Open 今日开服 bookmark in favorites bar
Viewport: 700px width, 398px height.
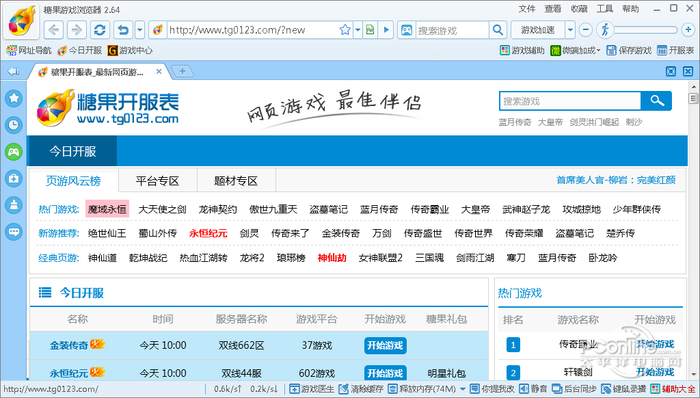click(x=79, y=50)
